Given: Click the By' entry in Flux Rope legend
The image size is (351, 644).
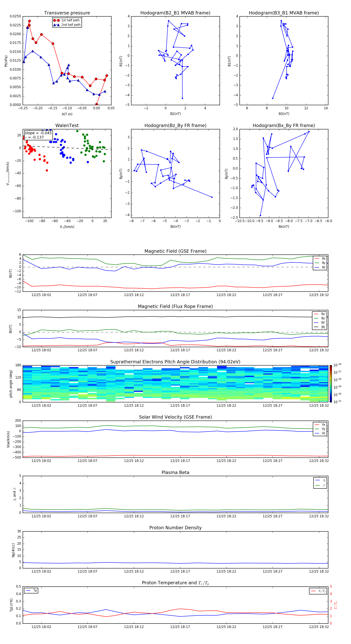Looking at the screenshot, I should coord(320,318).
